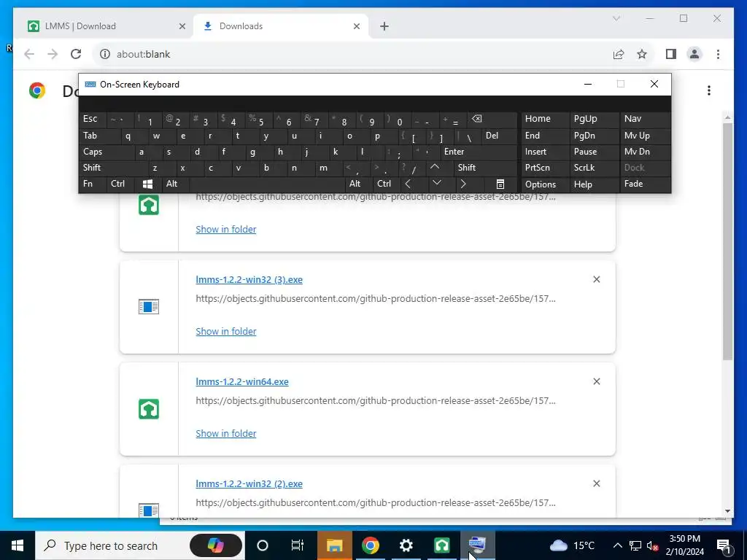Viewport: 747px width, 560px height.
Task: Show lmms-1.2.2-win64.exe in folder
Action: pos(226,433)
